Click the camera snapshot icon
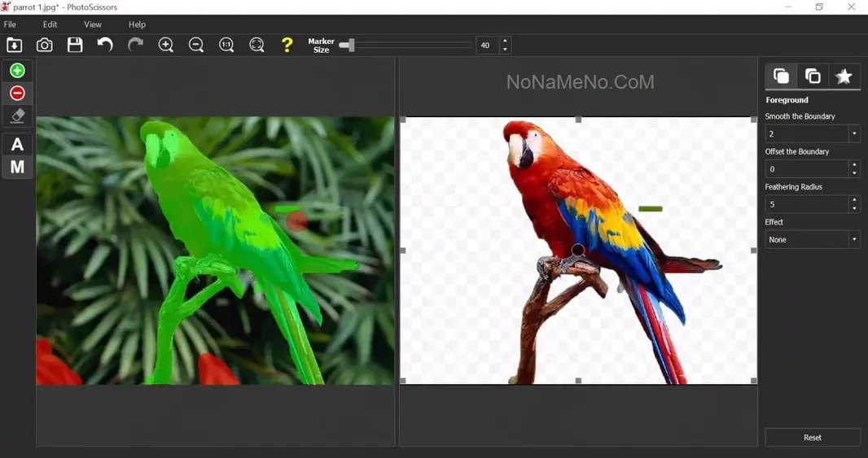Screen dimensions: 868x458 point(45,46)
